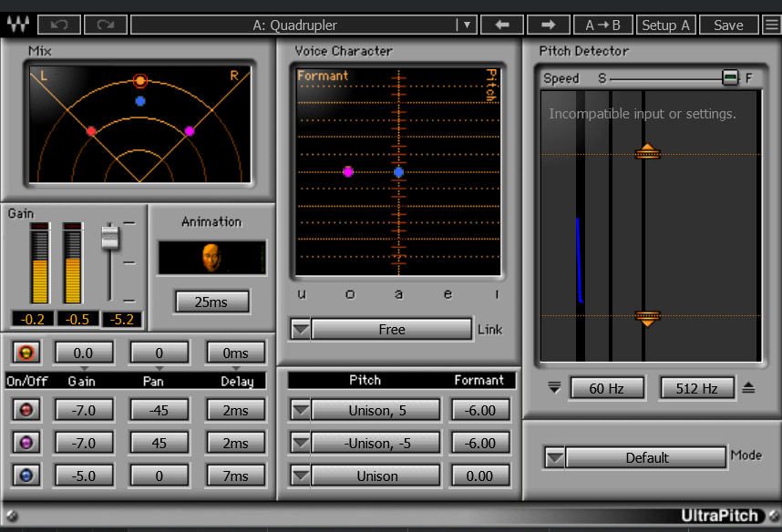Click the formant value 0.00
The image size is (782, 532).
480,476
